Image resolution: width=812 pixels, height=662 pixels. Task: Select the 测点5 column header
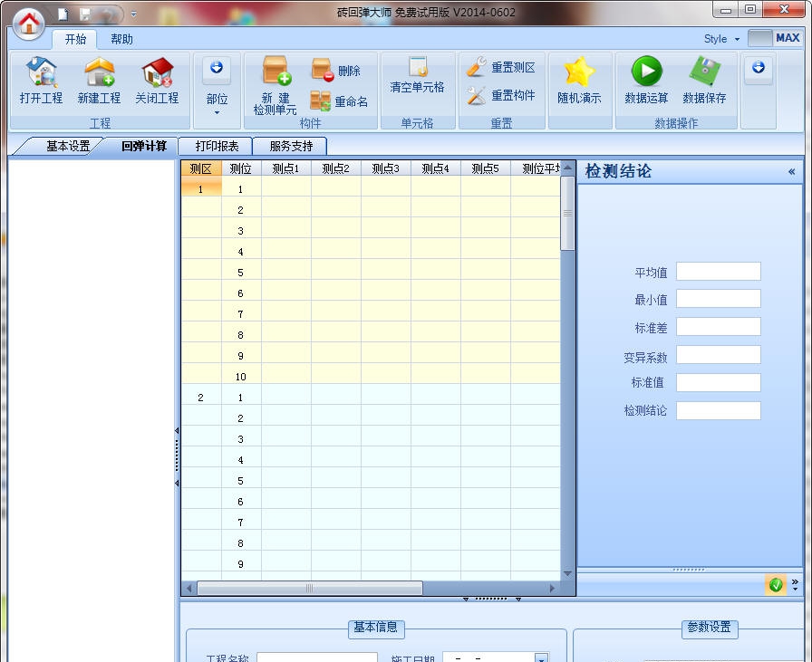[485, 168]
